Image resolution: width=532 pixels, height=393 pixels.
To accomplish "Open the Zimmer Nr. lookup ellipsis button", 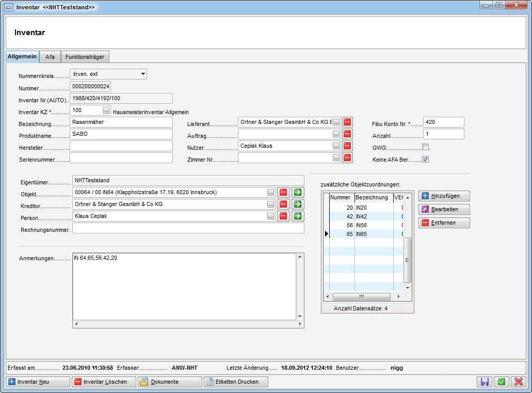I will pyautogui.click(x=336, y=158).
